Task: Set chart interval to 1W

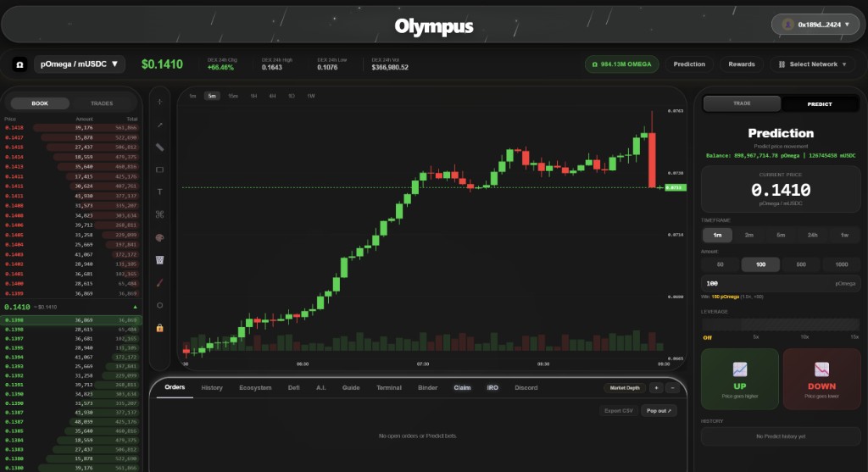Action: [311, 97]
